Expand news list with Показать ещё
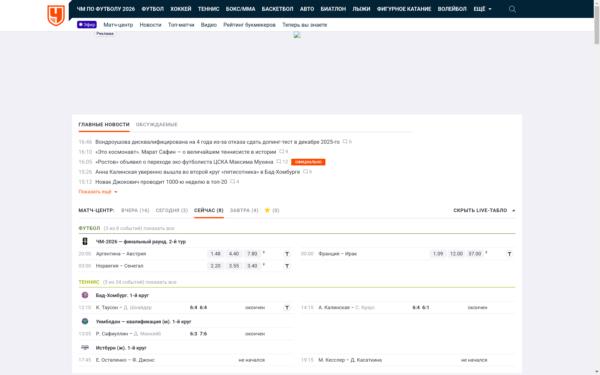 point(98,192)
